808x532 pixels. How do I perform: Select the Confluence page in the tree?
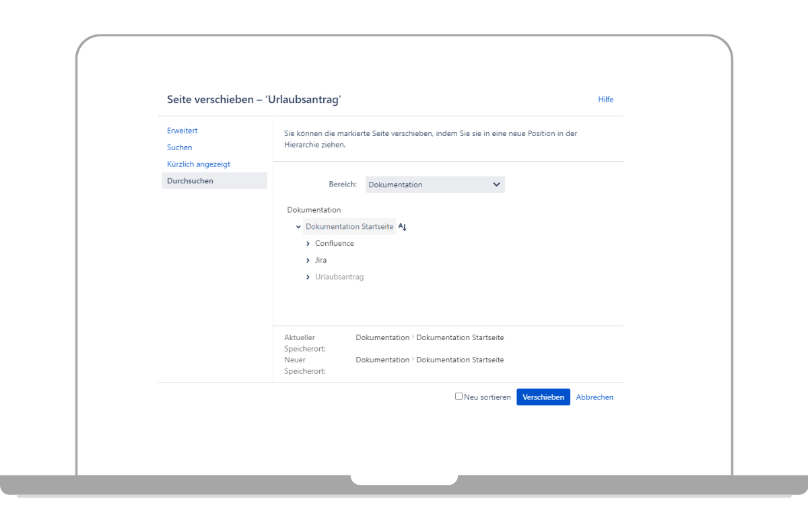tap(334, 244)
